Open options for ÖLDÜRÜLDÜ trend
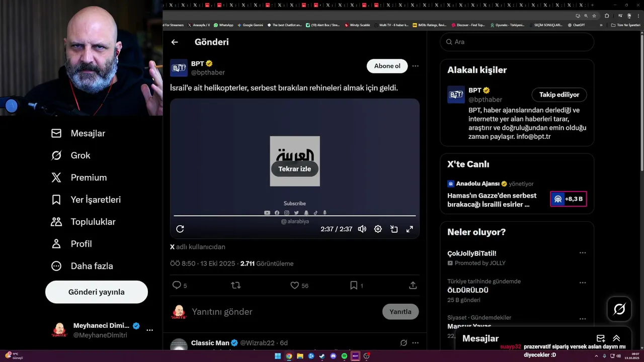 [x=583, y=283]
